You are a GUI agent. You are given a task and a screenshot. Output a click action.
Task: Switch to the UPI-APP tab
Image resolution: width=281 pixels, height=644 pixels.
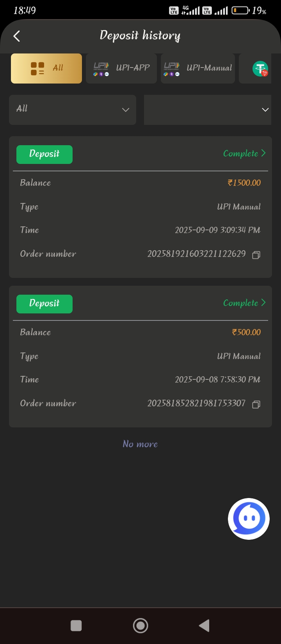pos(121,68)
